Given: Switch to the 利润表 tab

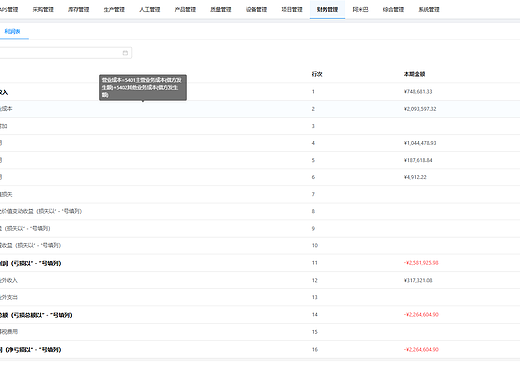Looking at the screenshot, I should (x=12, y=31).
